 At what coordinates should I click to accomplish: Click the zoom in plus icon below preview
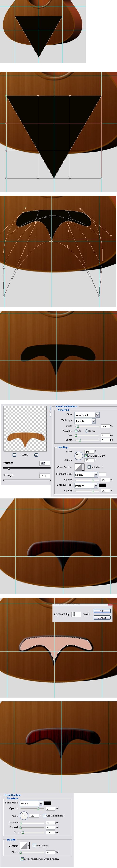[36, 455]
